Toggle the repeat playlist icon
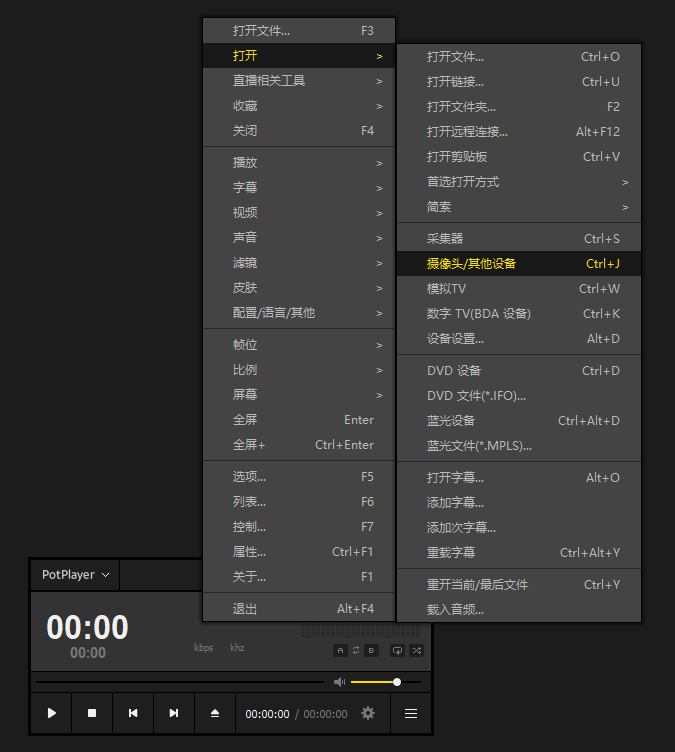 (x=397, y=650)
